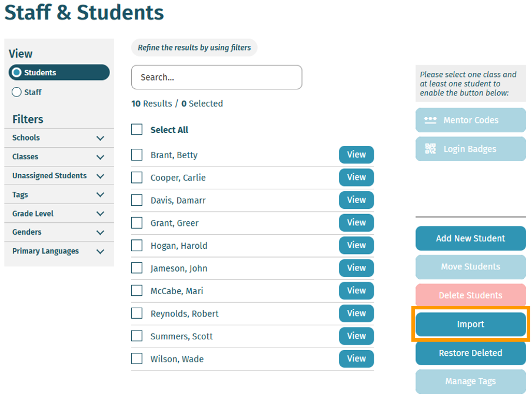The height and width of the screenshot is (397, 532).
Task: Click the Import button
Action: pyautogui.click(x=471, y=324)
